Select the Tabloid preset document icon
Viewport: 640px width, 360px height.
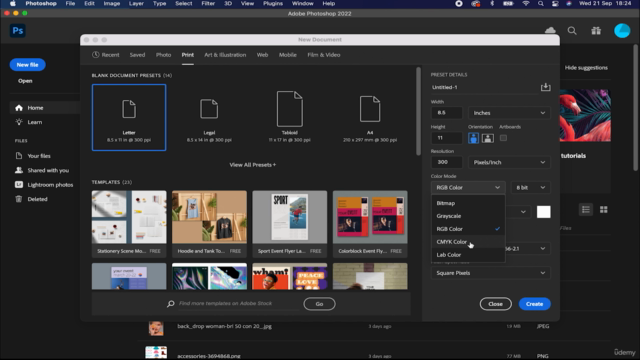(289, 109)
